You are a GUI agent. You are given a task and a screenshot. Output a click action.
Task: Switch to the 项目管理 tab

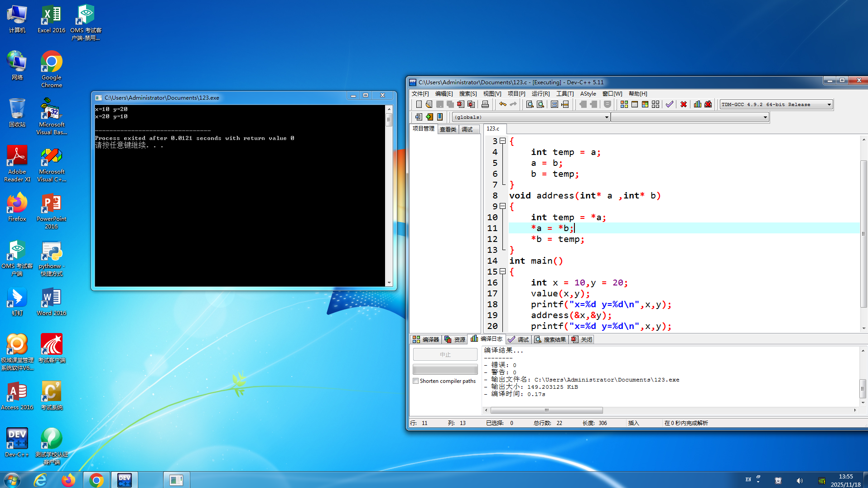pyautogui.click(x=424, y=129)
